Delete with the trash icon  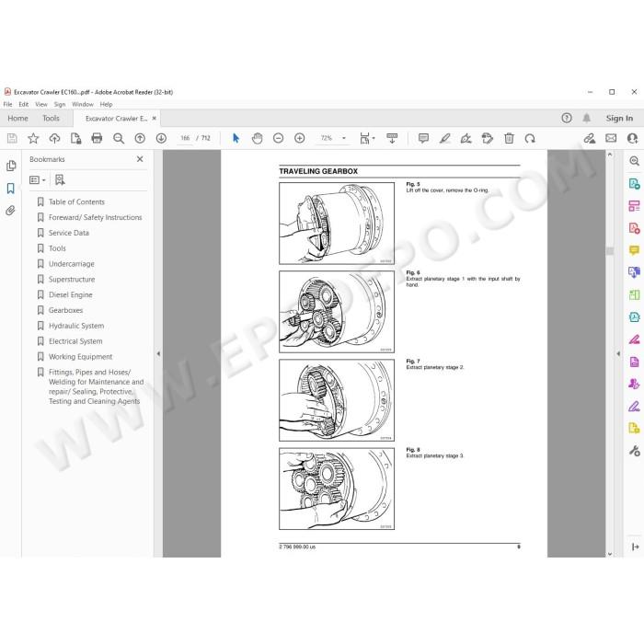509,138
